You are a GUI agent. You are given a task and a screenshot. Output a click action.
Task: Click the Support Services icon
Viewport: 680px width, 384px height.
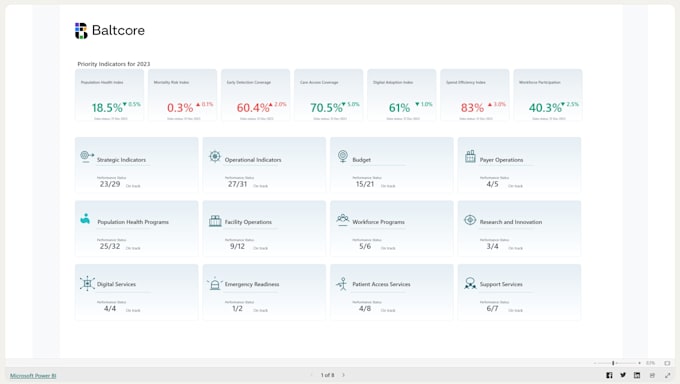tap(470, 283)
